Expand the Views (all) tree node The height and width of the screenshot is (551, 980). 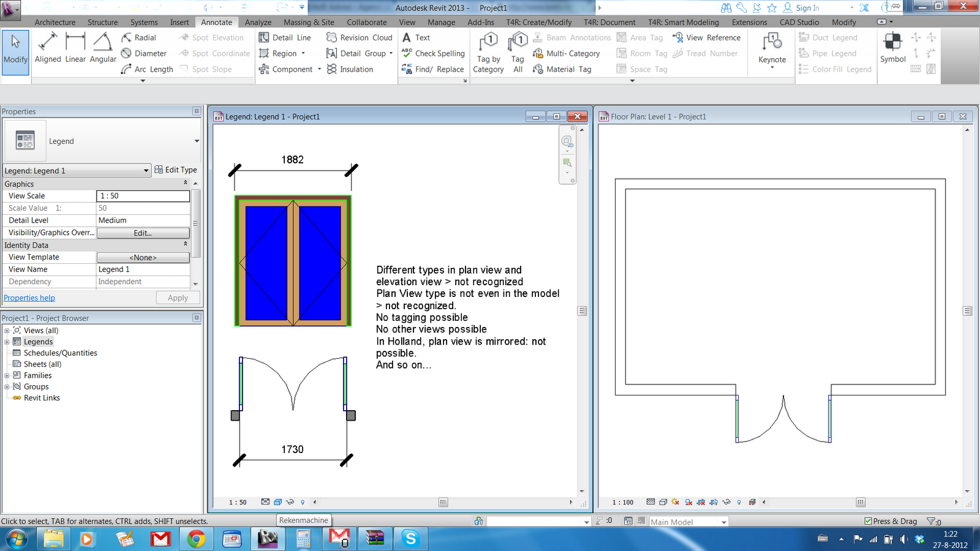click(x=7, y=331)
